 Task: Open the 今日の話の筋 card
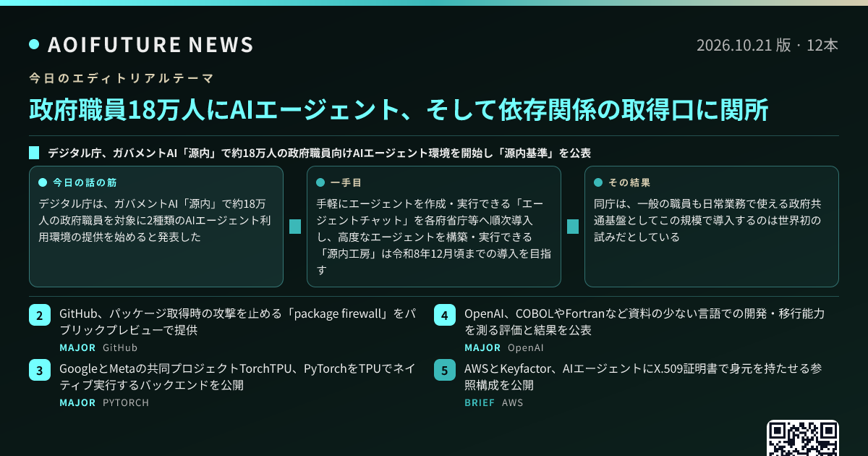coord(156,227)
